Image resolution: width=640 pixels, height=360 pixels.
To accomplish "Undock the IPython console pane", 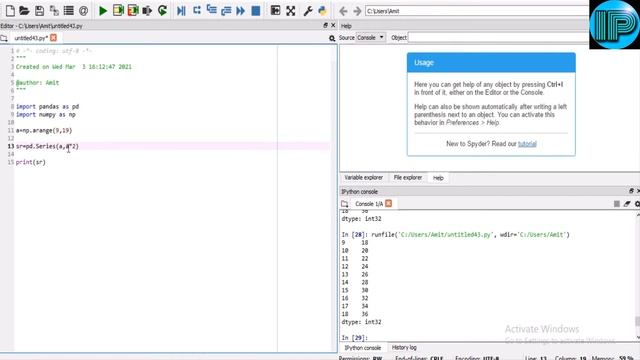I will click(x=631, y=191).
